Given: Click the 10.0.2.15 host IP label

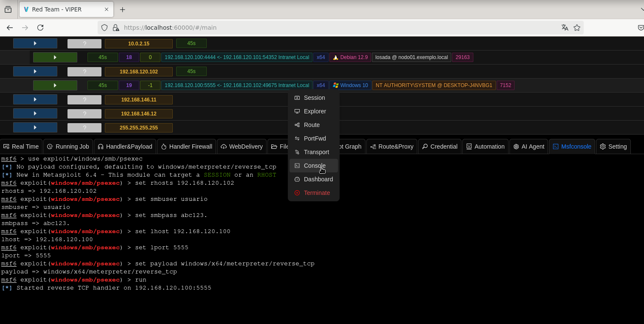Looking at the screenshot, I should 139,43.
